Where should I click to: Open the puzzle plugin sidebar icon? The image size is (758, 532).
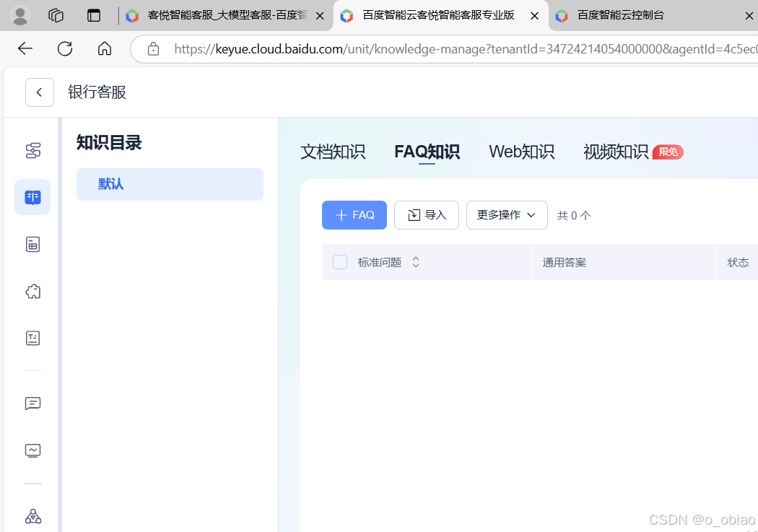pyautogui.click(x=33, y=292)
